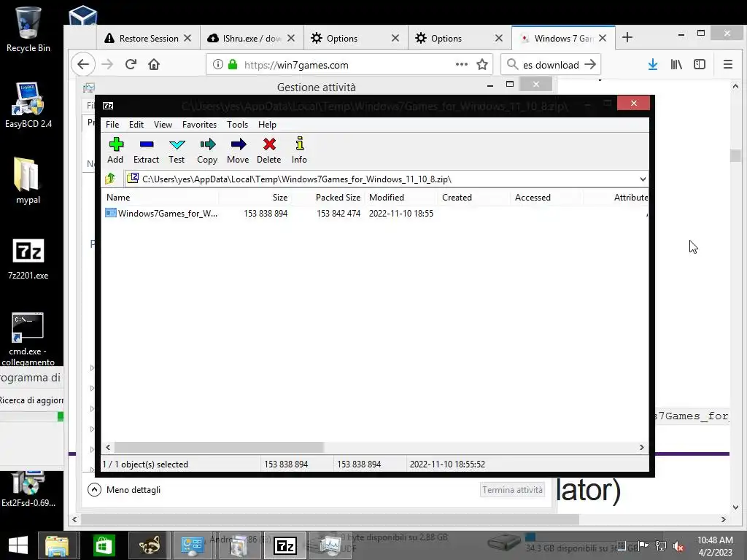Click the red Delete icon
Screen dimensions: 747x560
click(x=268, y=150)
